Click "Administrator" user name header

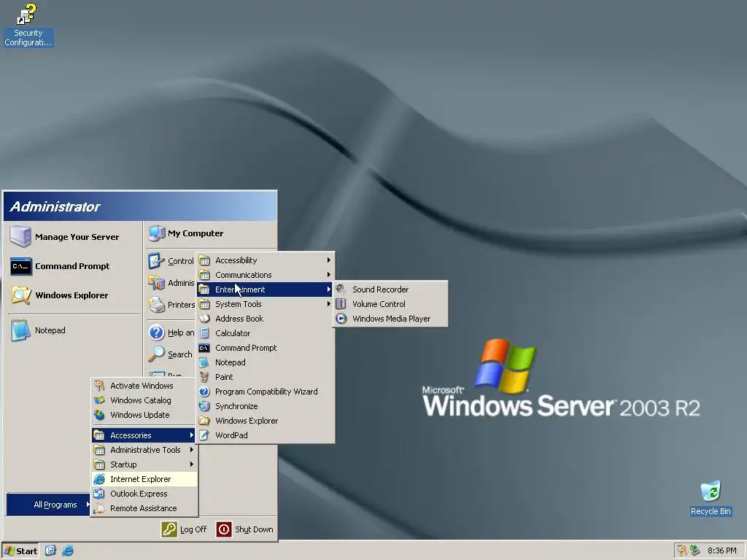pyautogui.click(x=55, y=206)
